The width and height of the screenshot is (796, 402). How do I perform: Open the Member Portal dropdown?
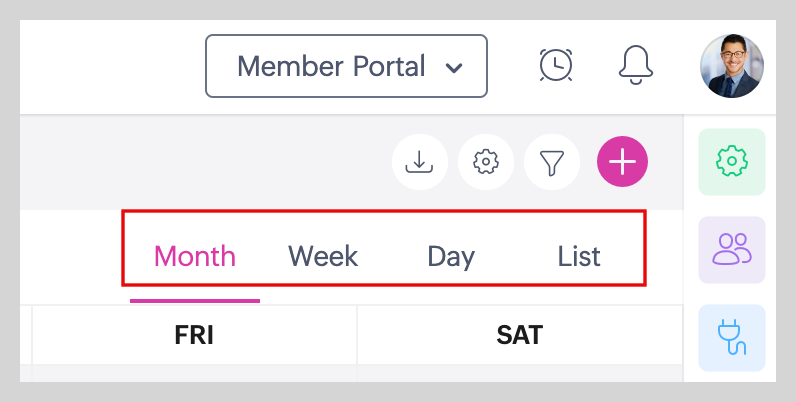click(345, 67)
